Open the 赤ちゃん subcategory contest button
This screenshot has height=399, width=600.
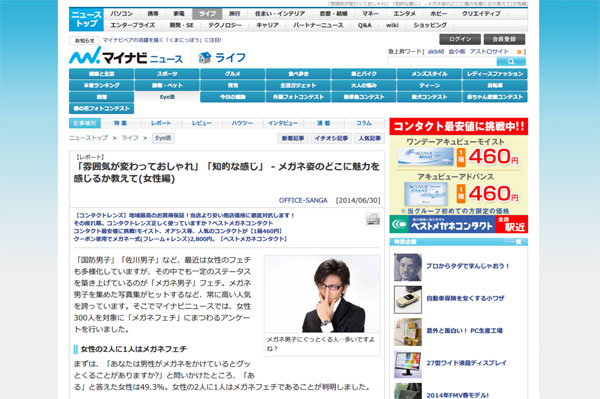click(495, 97)
